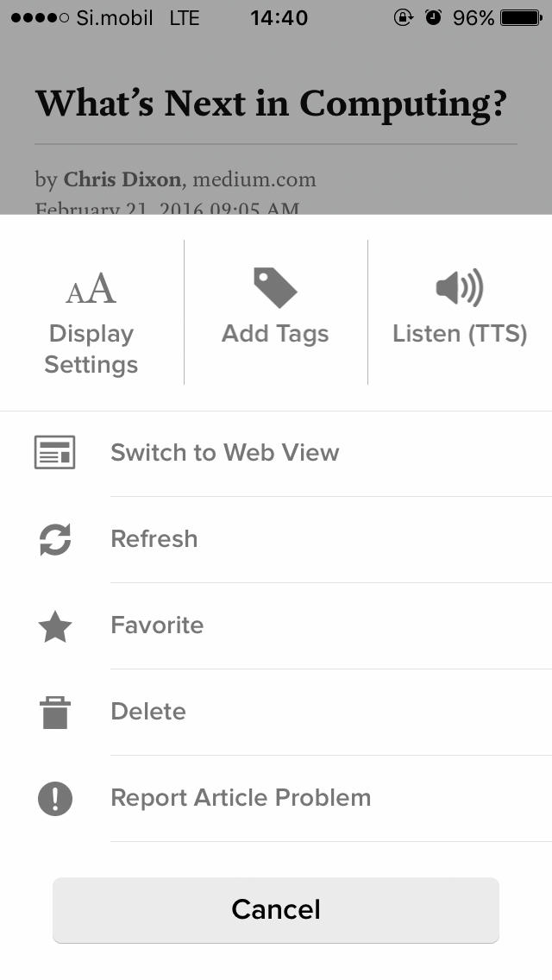Viewport: 552px width, 980px height.
Task: Tap the battery indicator in status bar
Action: click(521, 17)
